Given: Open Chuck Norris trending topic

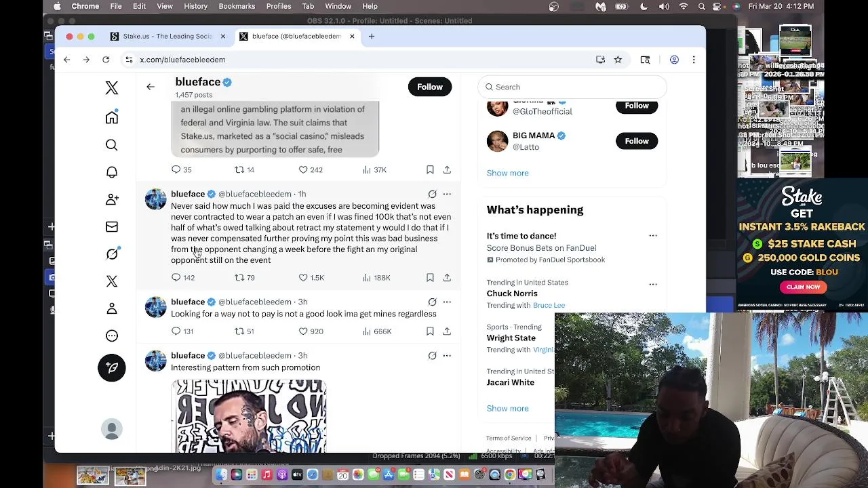Looking at the screenshot, I should tap(512, 293).
